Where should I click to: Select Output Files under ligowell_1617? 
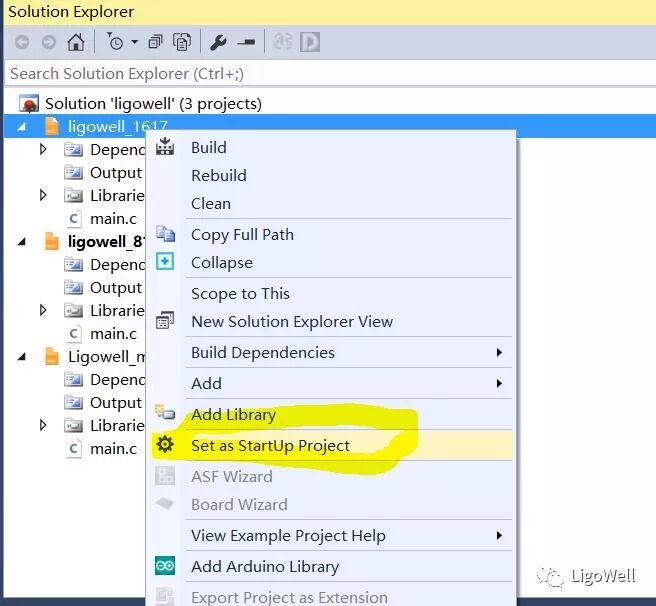point(116,172)
